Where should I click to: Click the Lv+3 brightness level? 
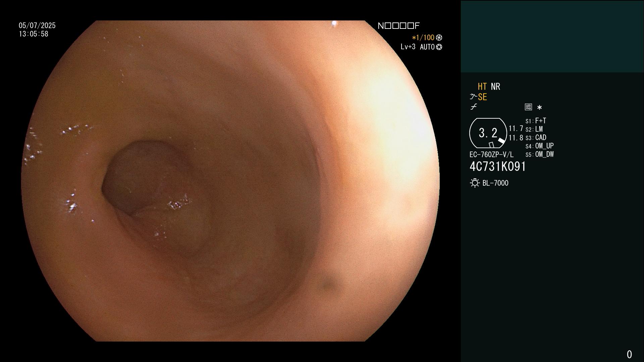pyautogui.click(x=408, y=47)
